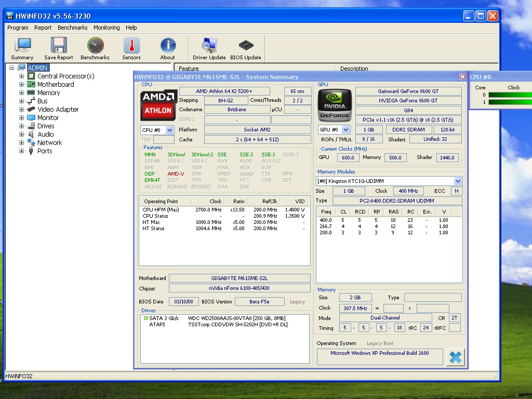This screenshot has height=399, width=532.
Task: Expand the Central Processor(s) node
Action: 21,76
